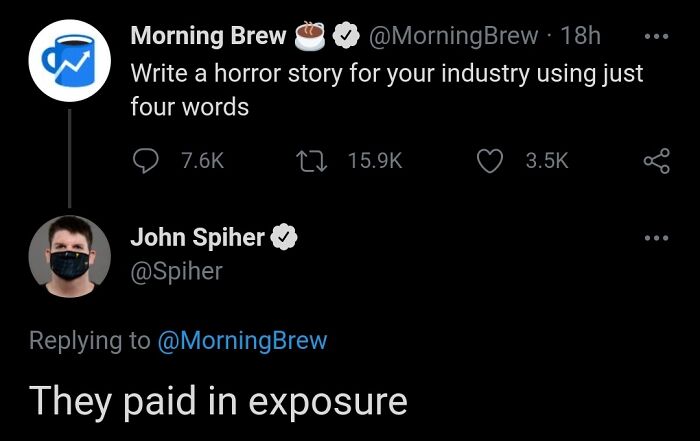700x441 pixels.
Task: Click the @Spiher handle
Action: pyautogui.click(x=176, y=270)
